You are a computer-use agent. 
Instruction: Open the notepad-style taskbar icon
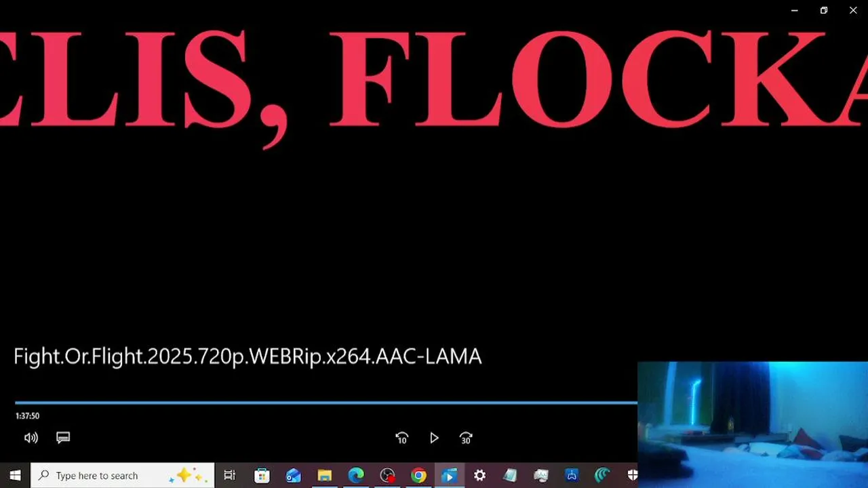coord(510,476)
